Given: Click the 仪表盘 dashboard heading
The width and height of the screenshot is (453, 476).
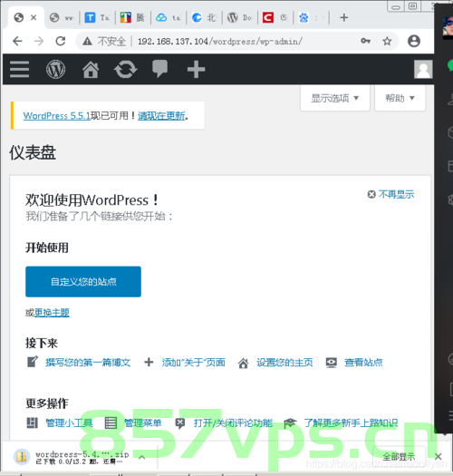Looking at the screenshot, I should click(33, 152).
